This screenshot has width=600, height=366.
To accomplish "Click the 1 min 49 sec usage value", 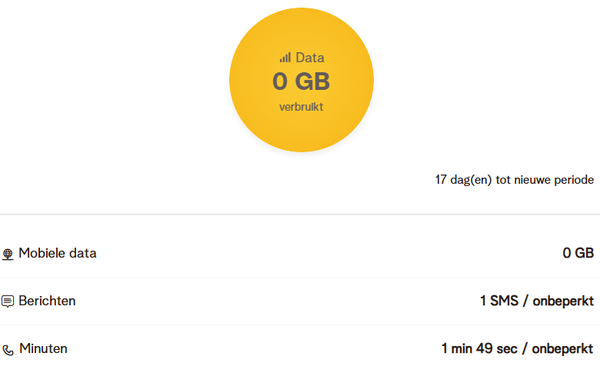I will tap(479, 349).
